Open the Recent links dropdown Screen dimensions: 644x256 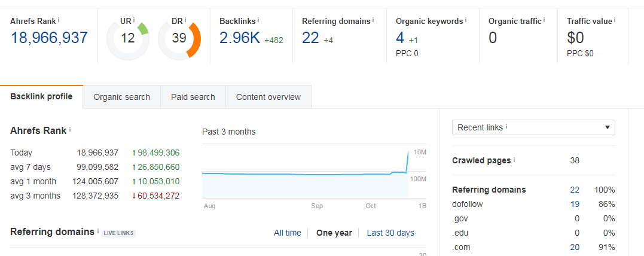point(533,127)
